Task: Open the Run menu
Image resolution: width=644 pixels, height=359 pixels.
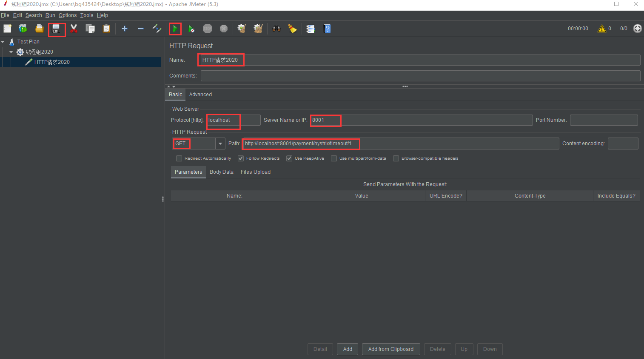Action: [50, 15]
